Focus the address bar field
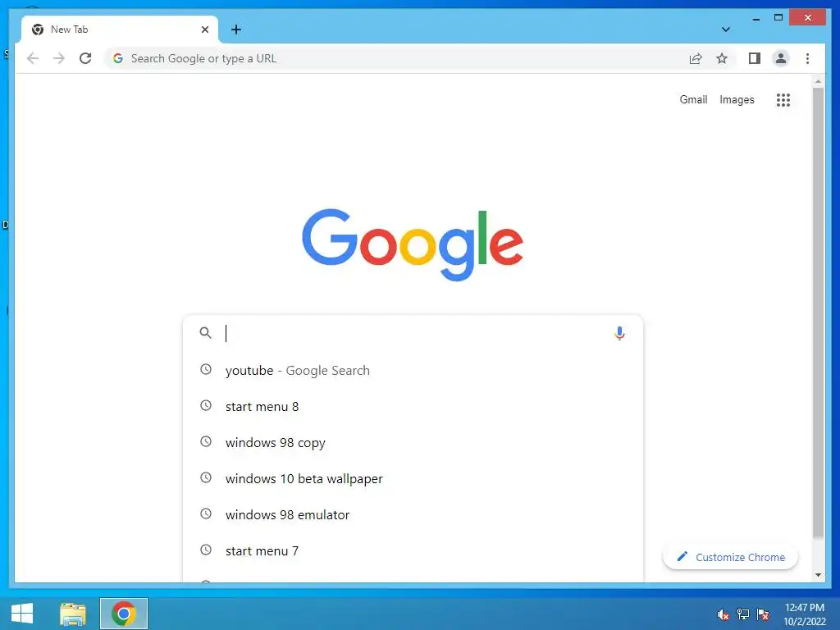This screenshot has width=840, height=630. tap(396, 58)
